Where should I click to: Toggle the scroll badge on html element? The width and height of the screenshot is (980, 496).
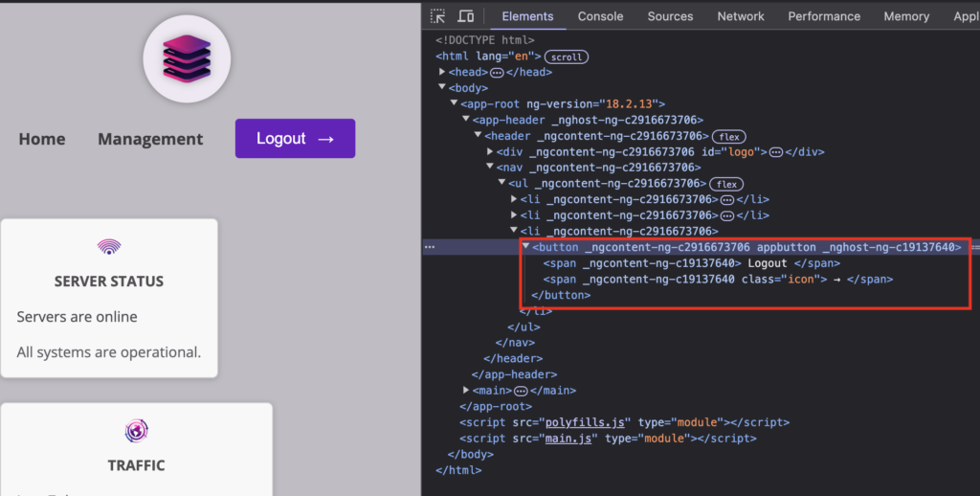pyautogui.click(x=566, y=57)
